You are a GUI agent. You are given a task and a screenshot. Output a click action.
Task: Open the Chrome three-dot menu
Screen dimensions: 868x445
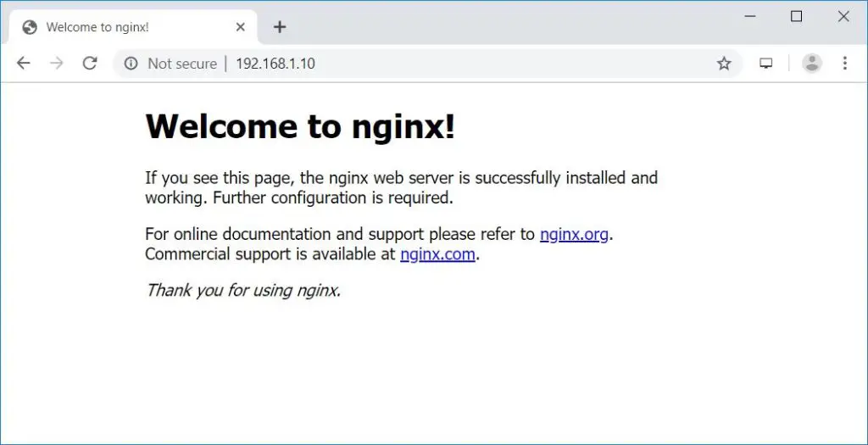[x=845, y=63]
